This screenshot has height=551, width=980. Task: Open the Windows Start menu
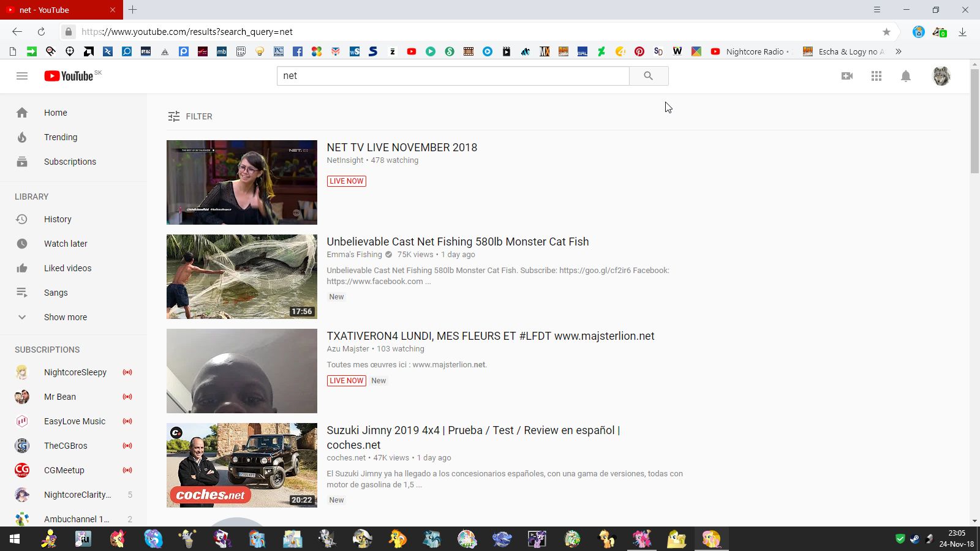[x=15, y=539]
